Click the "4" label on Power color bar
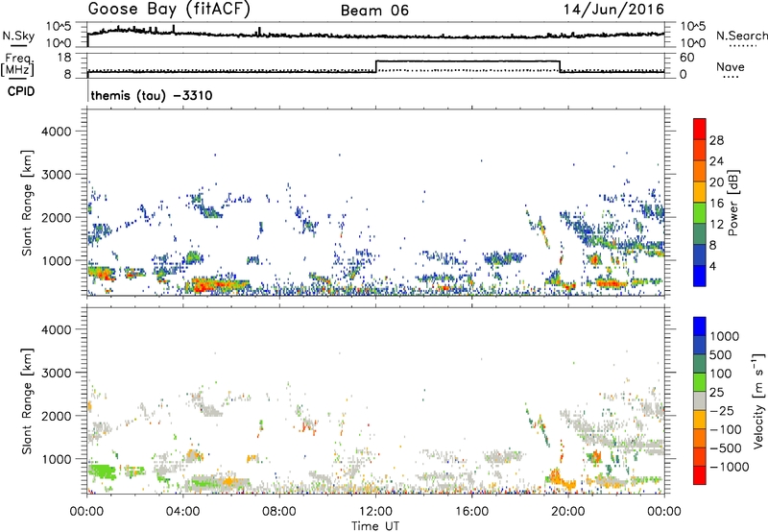The width and height of the screenshot is (768, 532). pos(712,266)
